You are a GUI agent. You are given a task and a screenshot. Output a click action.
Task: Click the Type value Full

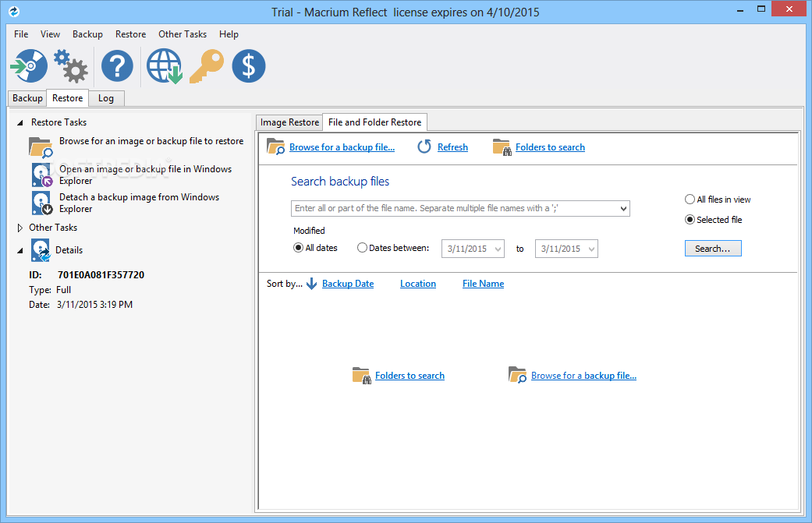tap(64, 290)
